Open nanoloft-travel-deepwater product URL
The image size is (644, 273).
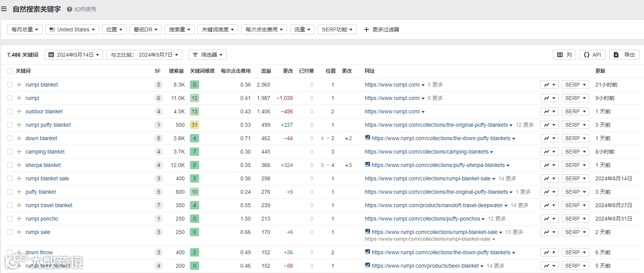pos(434,205)
